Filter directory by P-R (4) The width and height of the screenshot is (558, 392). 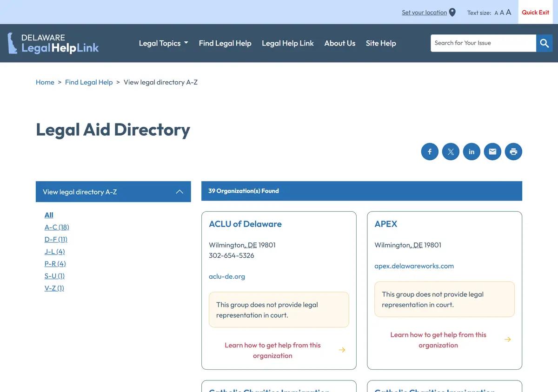pos(55,263)
